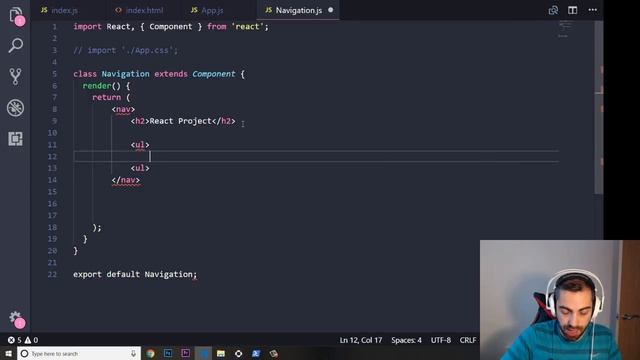
Task: Open Chrome from the taskbar
Action: (x=150, y=353)
